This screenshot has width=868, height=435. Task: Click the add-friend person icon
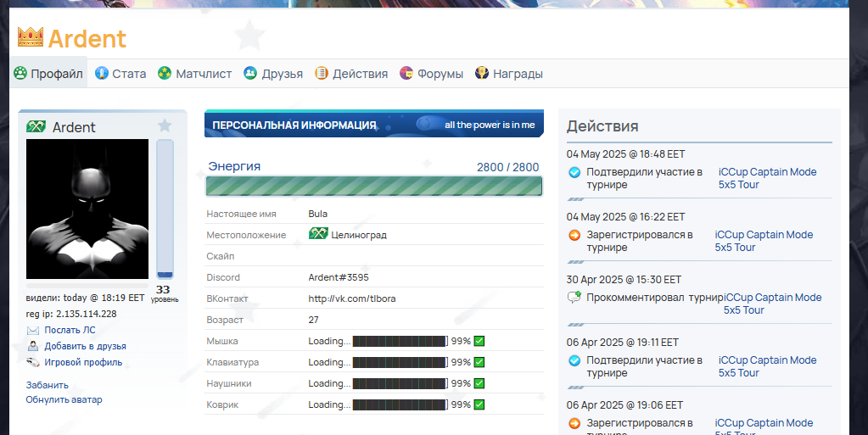(33, 347)
